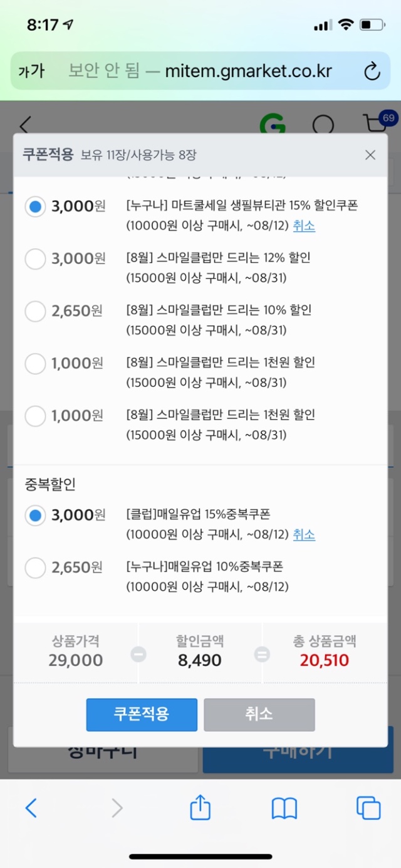Go back with Safari back chevron
401x868 pixels.
tap(31, 808)
